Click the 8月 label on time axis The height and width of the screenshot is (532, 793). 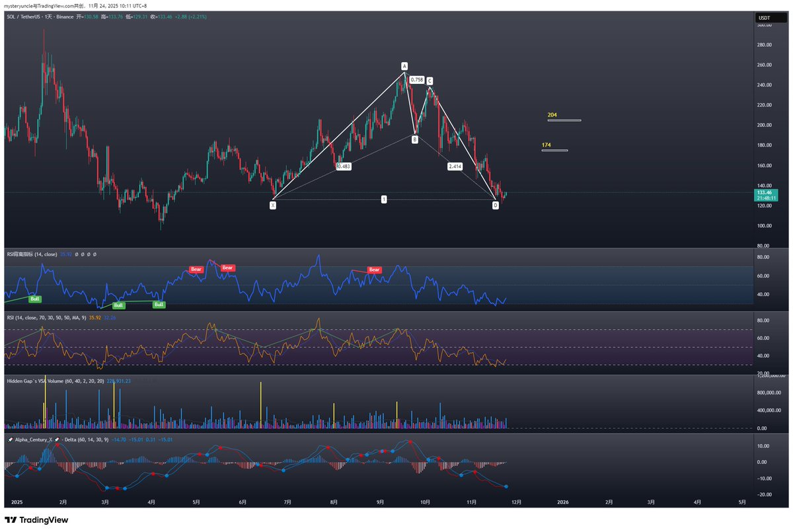coord(334,502)
